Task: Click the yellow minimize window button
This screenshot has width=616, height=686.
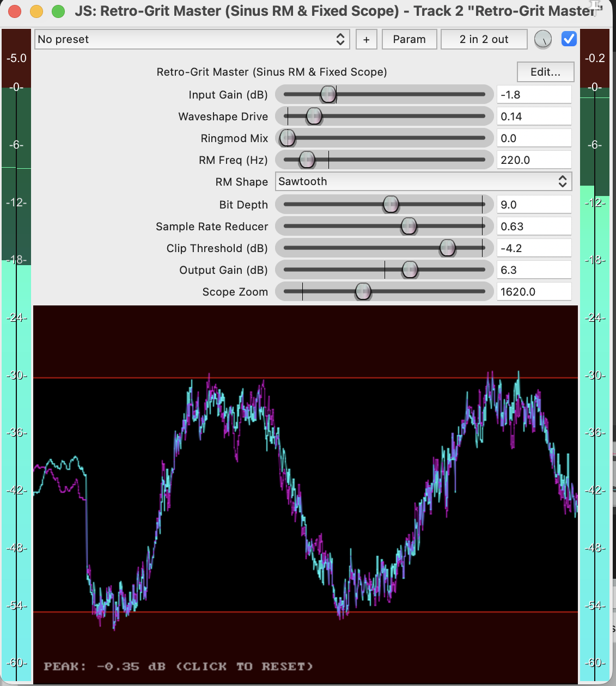Action: pos(36,11)
